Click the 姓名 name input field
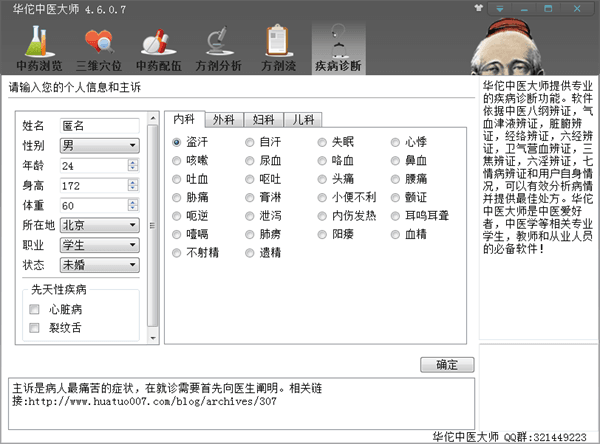This screenshot has width=600, height=444. point(98,125)
